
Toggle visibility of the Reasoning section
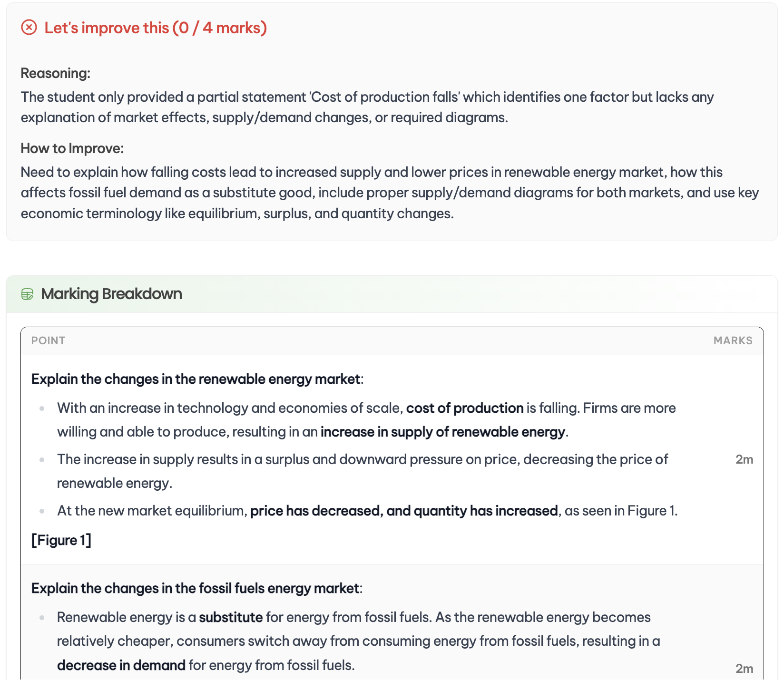[56, 73]
